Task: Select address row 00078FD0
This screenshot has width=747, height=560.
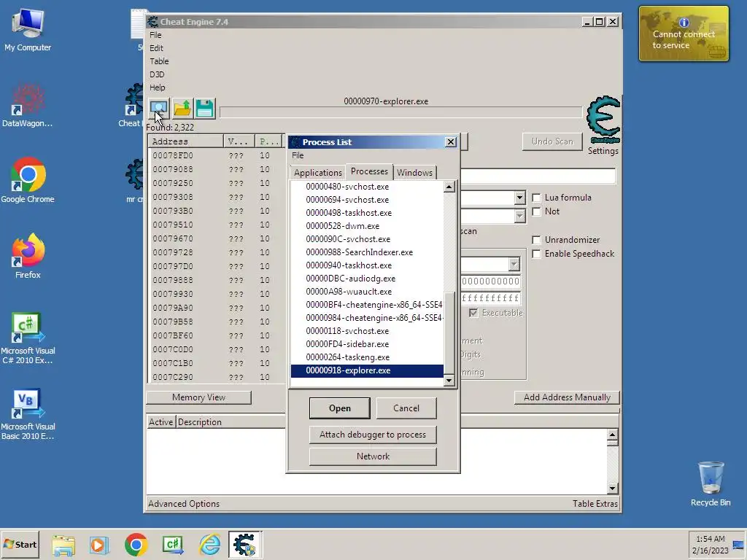Action: click(216, 156)
